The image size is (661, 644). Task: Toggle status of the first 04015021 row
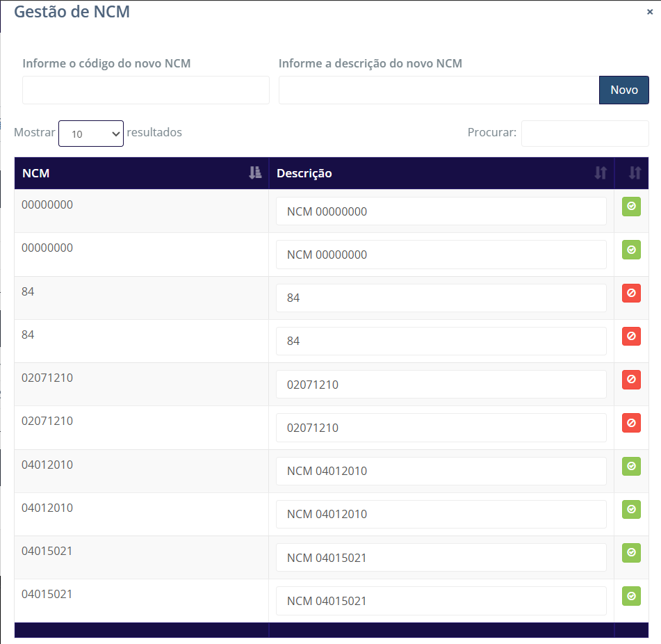[x=631, y=553]
